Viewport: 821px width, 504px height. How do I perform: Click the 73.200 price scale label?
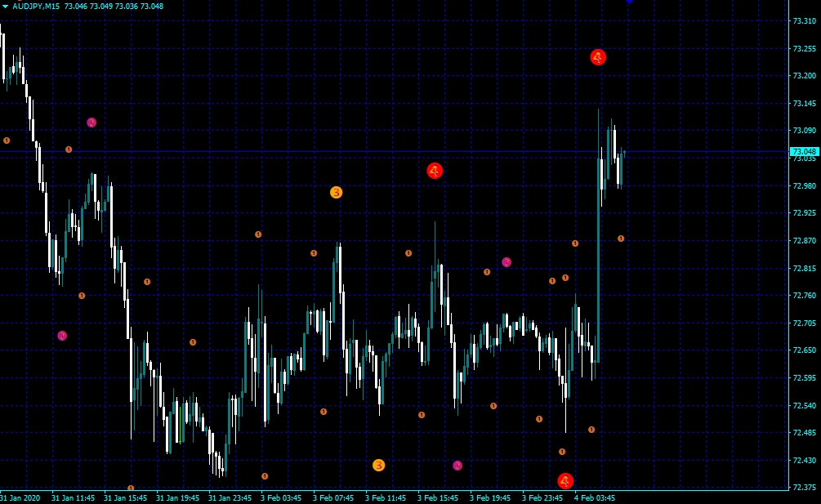click(x=804, y=76)
